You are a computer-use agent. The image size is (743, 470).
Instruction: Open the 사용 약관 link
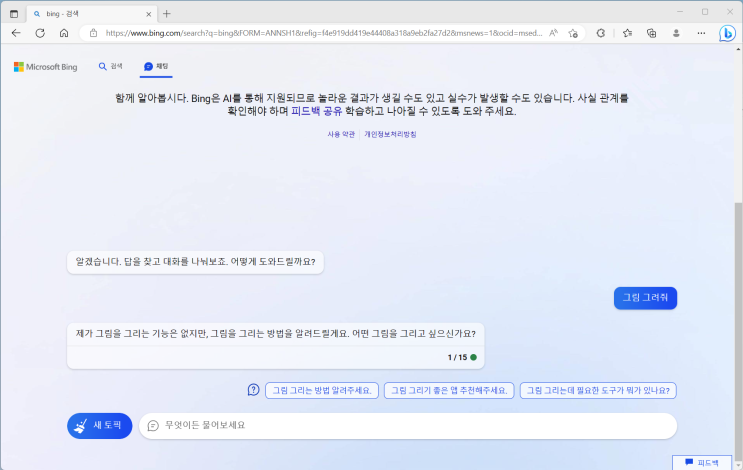341,134
